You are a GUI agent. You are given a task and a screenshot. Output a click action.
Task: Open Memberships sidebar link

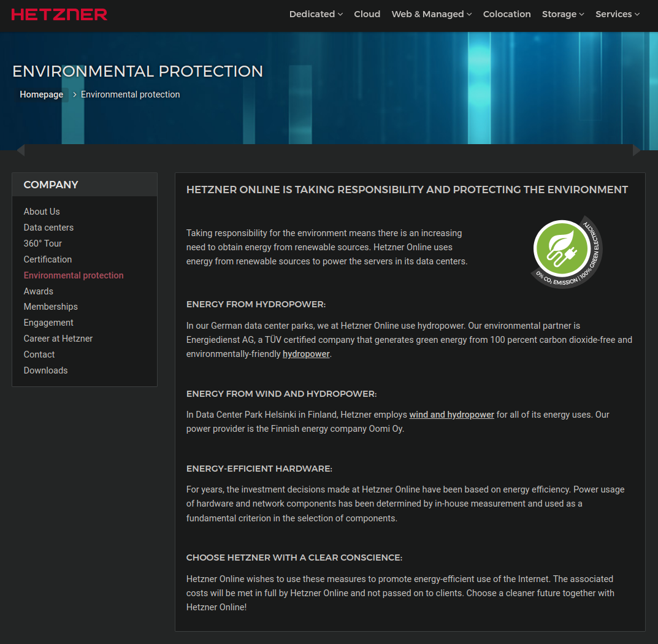tap(51, 307)
